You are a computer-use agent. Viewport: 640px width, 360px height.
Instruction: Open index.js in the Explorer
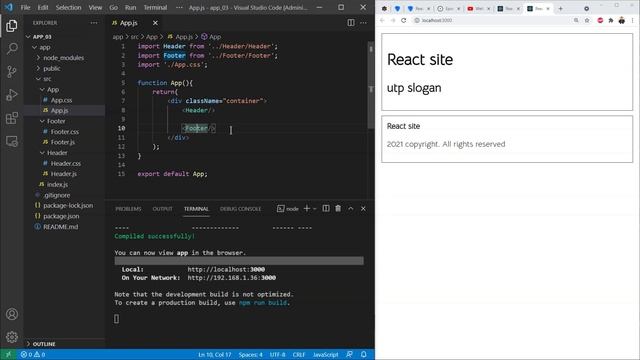[x=57, y=184]
